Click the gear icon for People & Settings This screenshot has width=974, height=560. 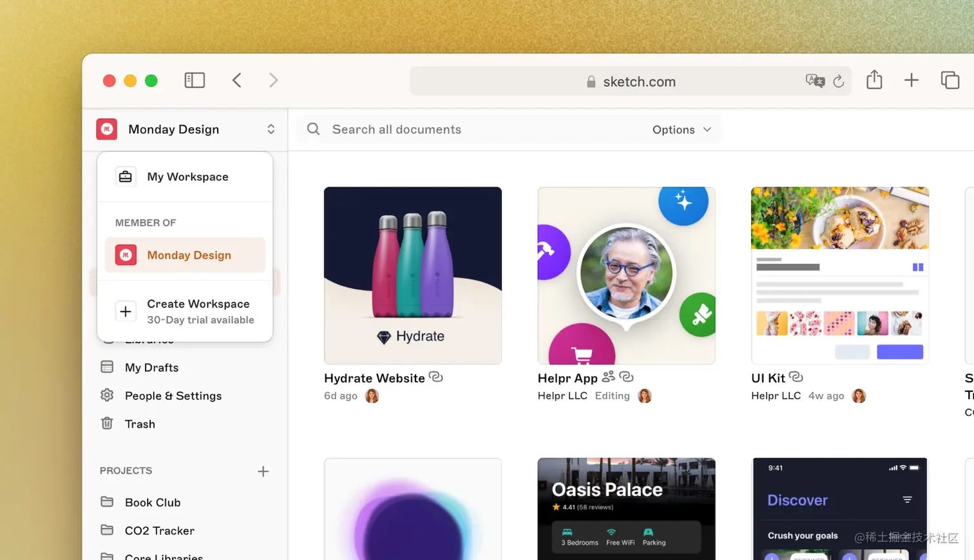click(107, 395)
